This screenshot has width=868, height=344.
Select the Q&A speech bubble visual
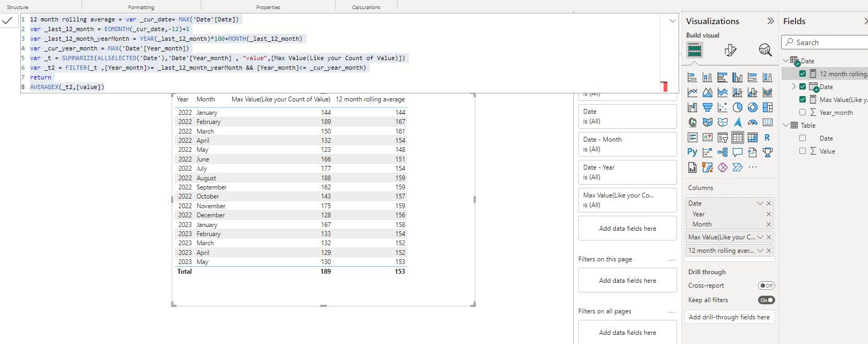pyautogui.click(x=738, y=152)
